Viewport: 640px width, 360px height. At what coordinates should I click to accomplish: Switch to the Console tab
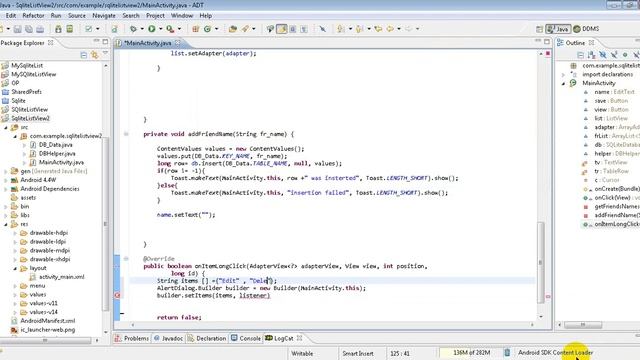coord(246,338)
